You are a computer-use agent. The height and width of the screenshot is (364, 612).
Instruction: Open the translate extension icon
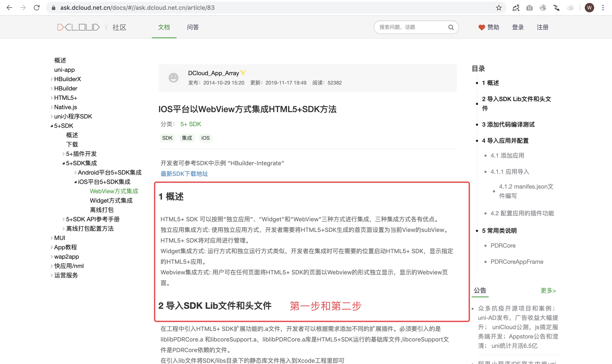[x=516, y=8]
